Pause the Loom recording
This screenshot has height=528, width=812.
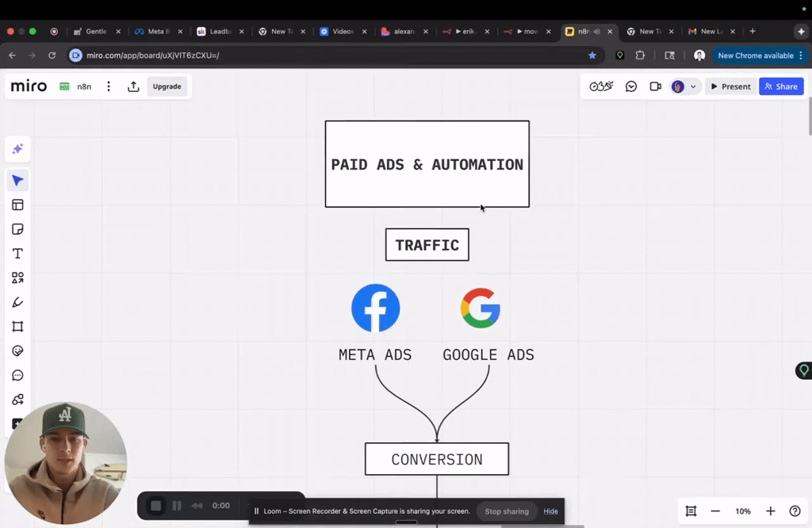177,506
